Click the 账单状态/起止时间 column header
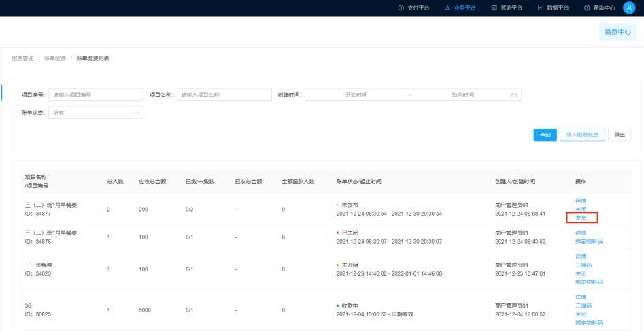This screenshot has height=332, width=644. [x=358, y=181]
